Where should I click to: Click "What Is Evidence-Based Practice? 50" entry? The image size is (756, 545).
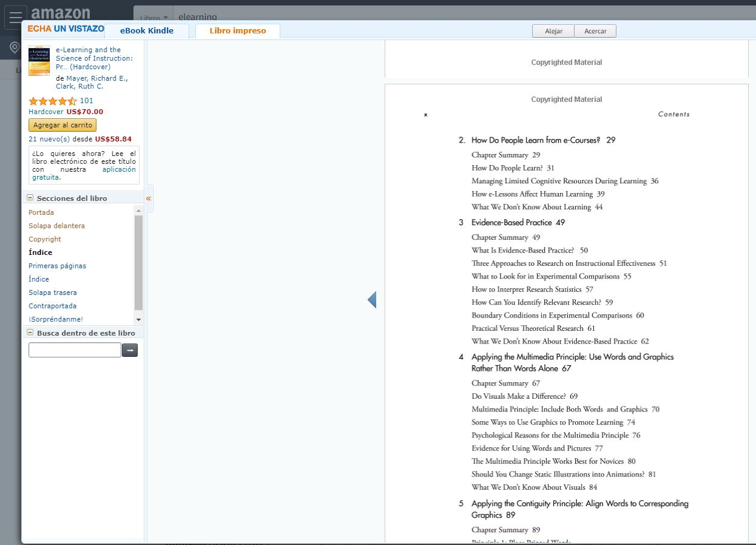coord(530,251)
